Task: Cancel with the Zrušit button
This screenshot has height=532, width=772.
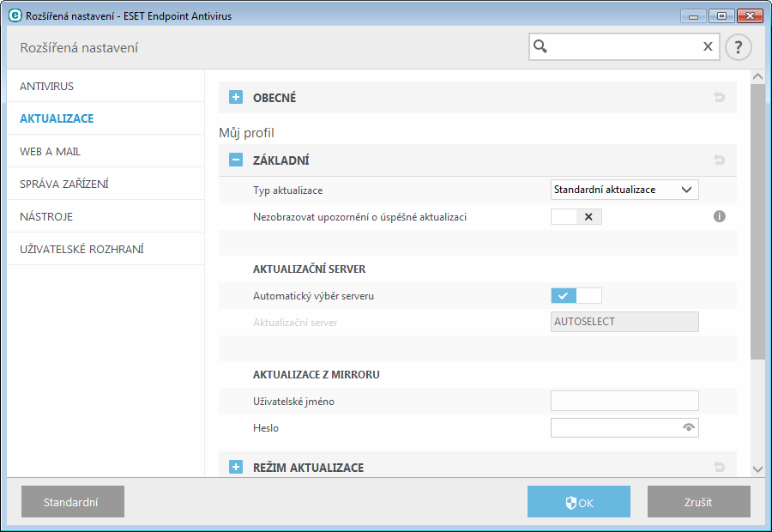Action: click(698, 501)
